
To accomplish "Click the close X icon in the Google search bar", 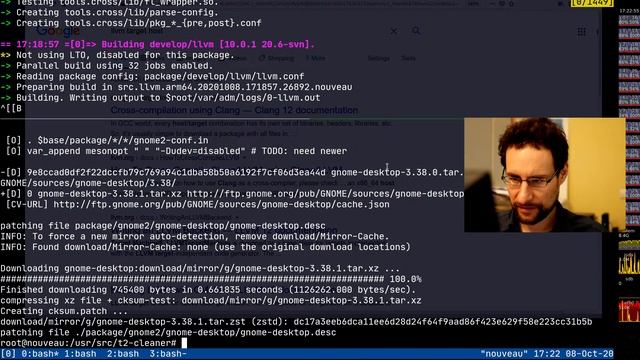I will click(393, 31).
